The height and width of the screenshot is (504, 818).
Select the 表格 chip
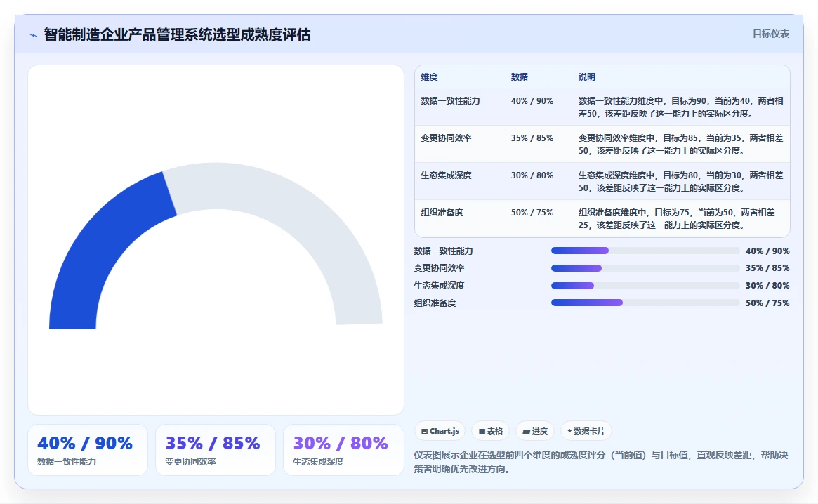point(490,431)
